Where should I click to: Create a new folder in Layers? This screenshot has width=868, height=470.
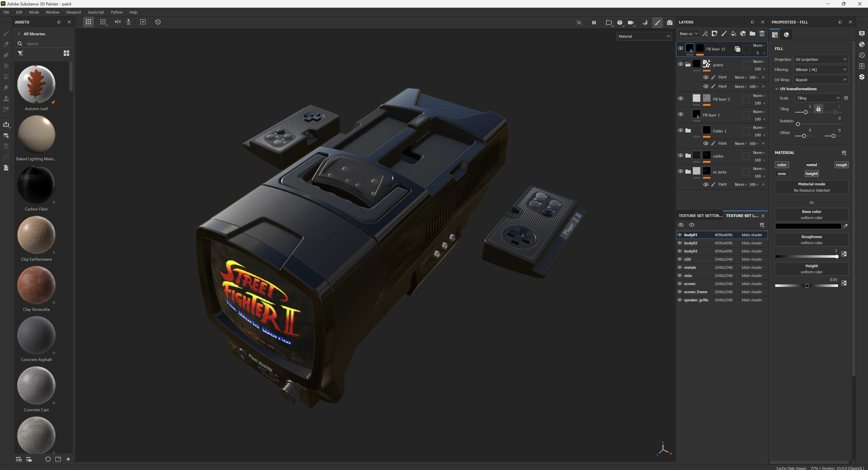click(x=752, y=33)
